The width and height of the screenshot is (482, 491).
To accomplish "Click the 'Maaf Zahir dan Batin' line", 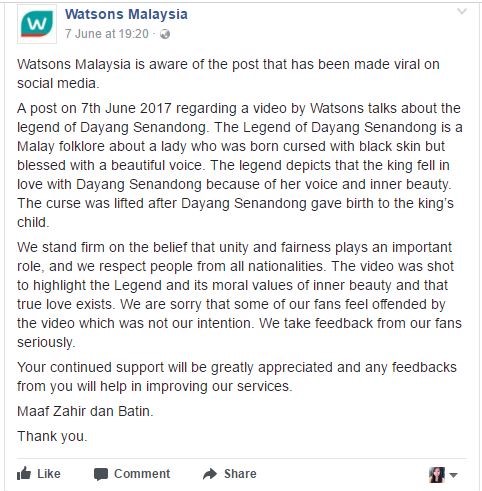I will coord(85,411).
